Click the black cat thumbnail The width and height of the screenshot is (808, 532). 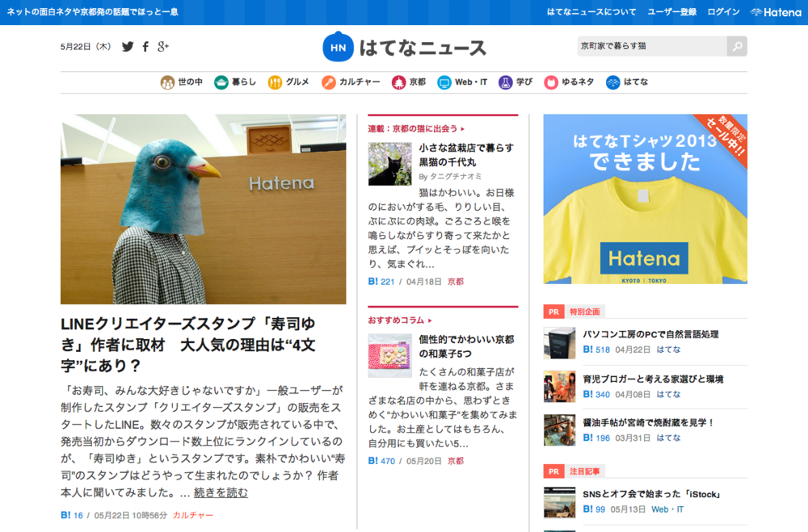coord(390,164)
